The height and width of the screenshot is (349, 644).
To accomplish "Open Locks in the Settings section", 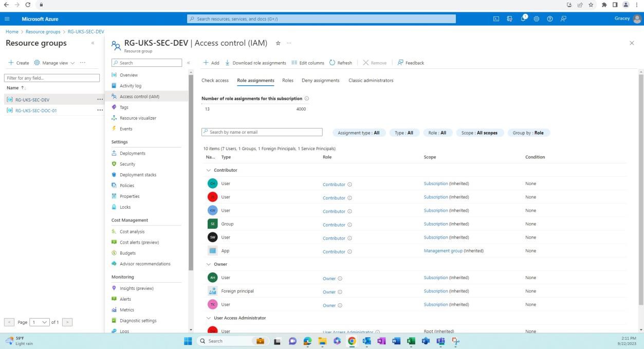I will point(125,207).
